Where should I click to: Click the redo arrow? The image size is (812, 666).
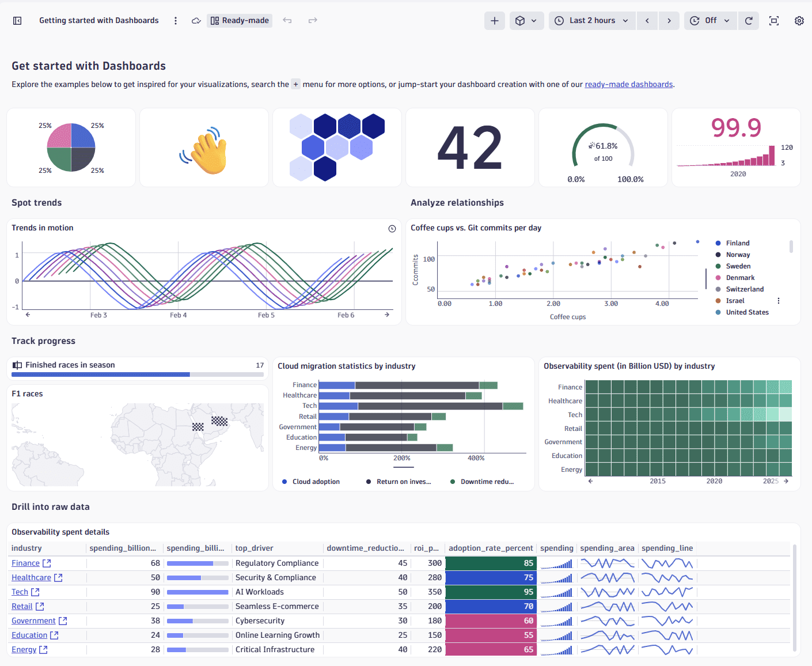(313, 21)
